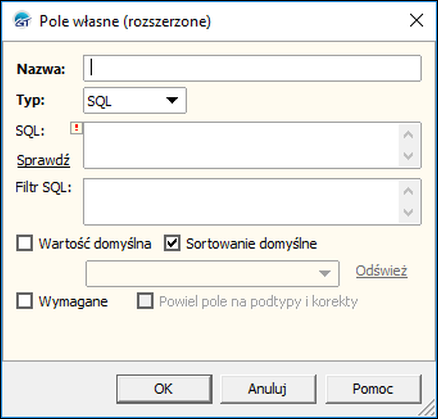This screenshot has height=419, width=438.
Task: Open help via Pomoc button
Action: tap(373, 389)
